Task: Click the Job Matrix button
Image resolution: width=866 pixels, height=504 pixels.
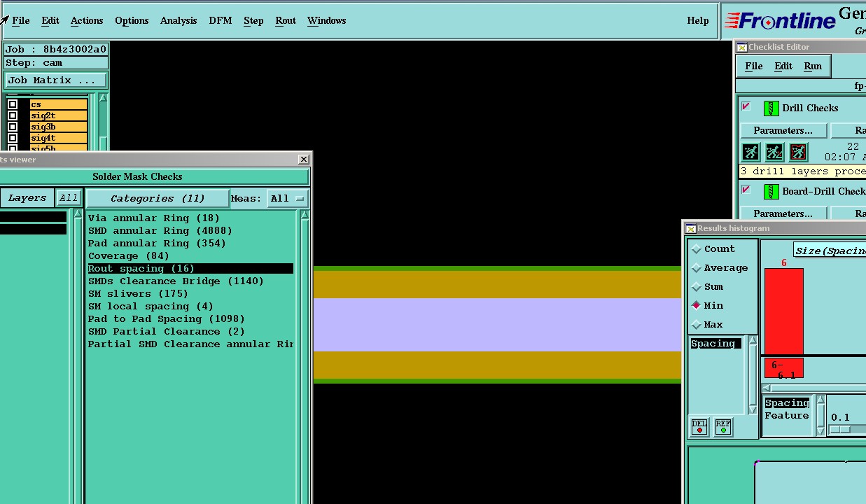Action: (x=56, y=80)
